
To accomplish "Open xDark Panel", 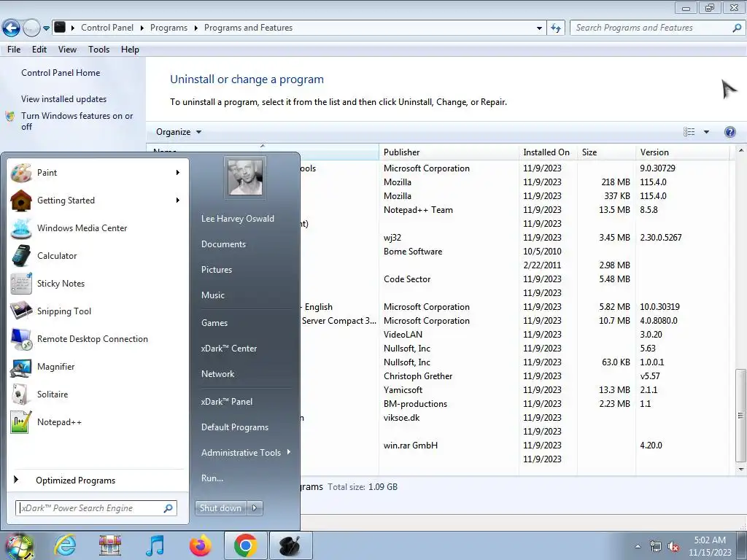I will 227,402.
